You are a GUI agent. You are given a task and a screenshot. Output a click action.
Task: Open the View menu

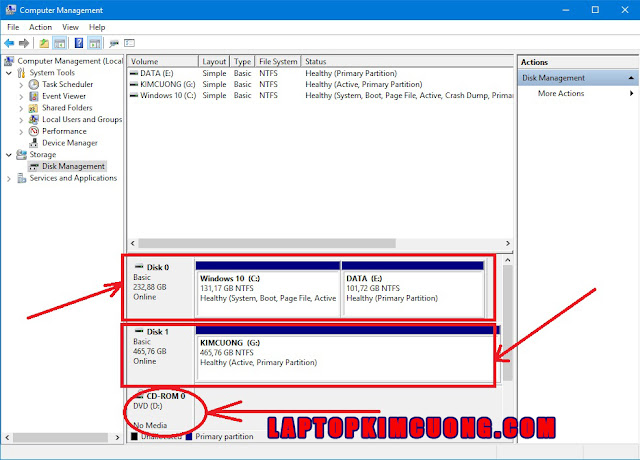[70, 27]
